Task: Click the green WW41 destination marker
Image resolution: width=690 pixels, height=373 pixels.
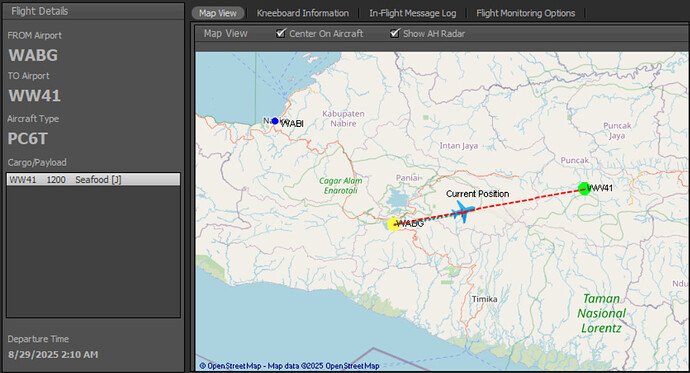Action: tap(584, 189)
